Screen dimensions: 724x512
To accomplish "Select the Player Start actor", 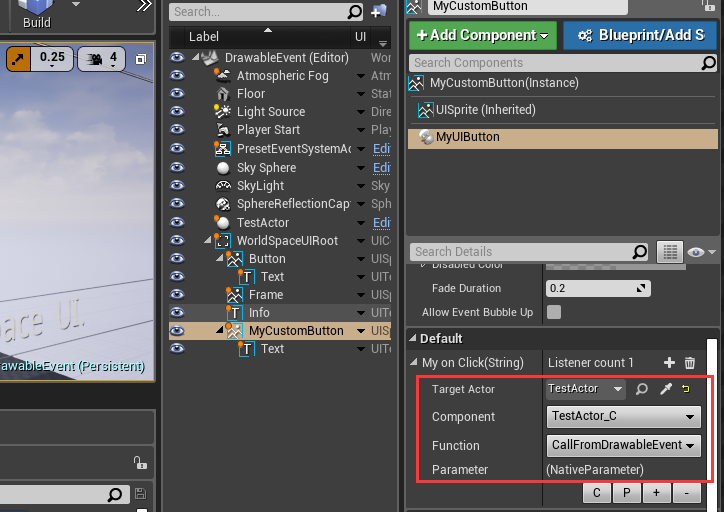I will [x=268, y=130].
